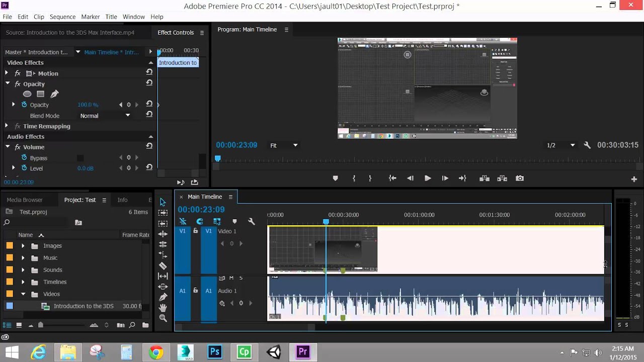Open Blend Mode Normal dropdown
Screen dimensions: 644x362
105,116
